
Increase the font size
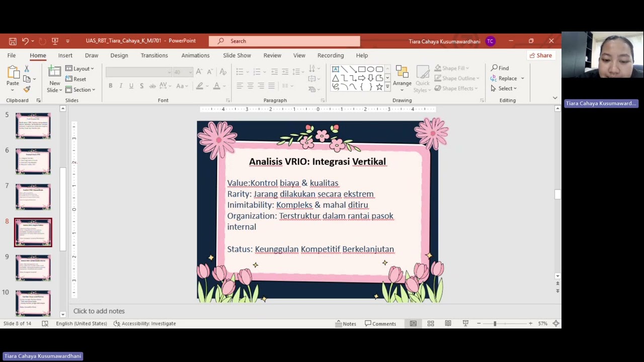(x=199, y=72)
